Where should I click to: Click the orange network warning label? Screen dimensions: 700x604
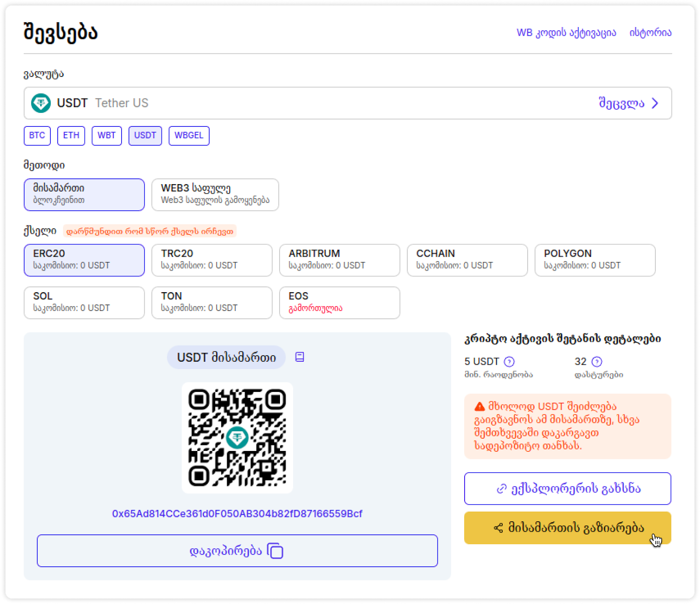(150, 231)
